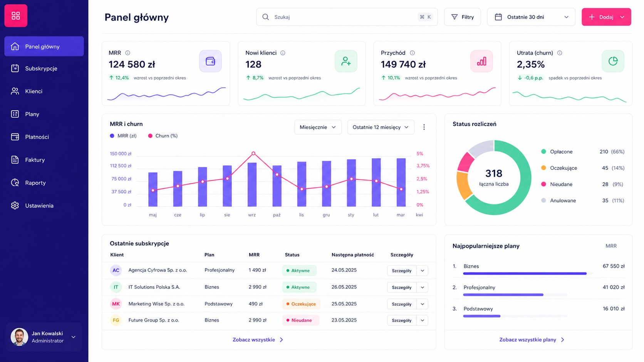Click the Szukaj search field

click(x=347, y=17)
